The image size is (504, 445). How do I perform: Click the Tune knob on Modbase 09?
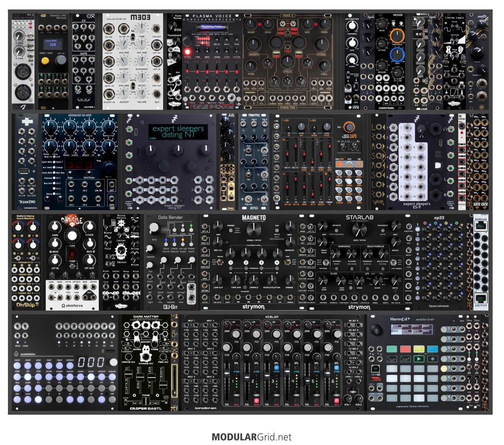coord(51,127)
